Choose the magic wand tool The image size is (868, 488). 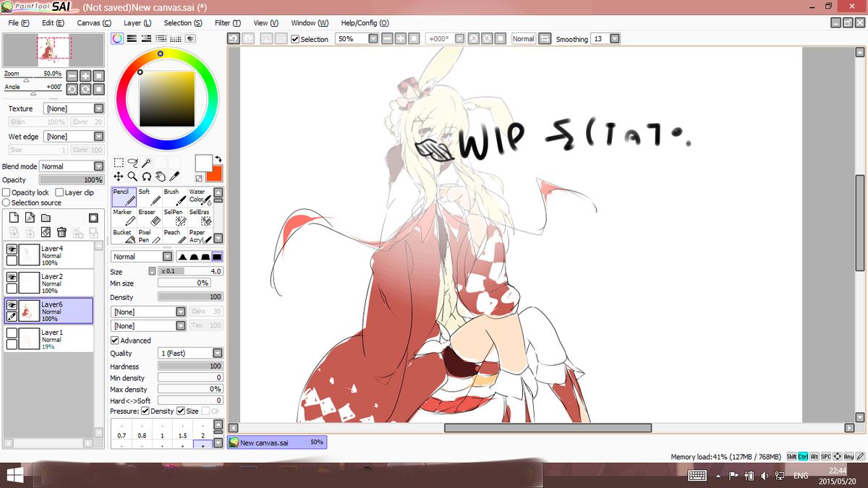146,163
